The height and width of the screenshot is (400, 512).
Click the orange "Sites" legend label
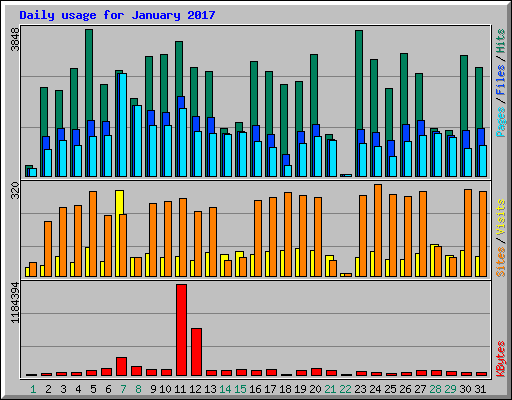(501, 262)
